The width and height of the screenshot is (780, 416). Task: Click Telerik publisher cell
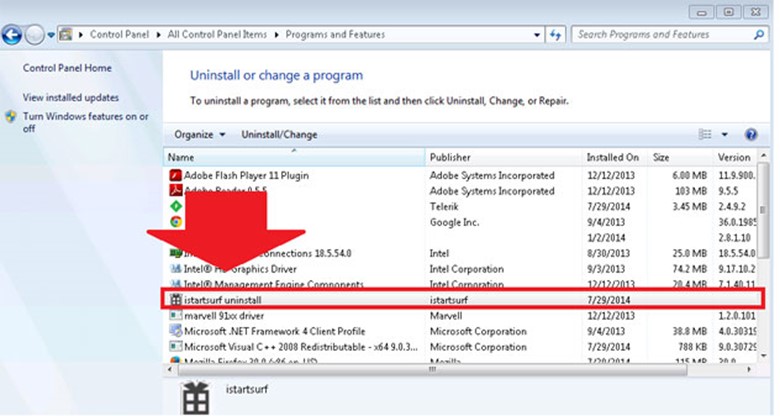pyautogui.click(x=444, y=207)
